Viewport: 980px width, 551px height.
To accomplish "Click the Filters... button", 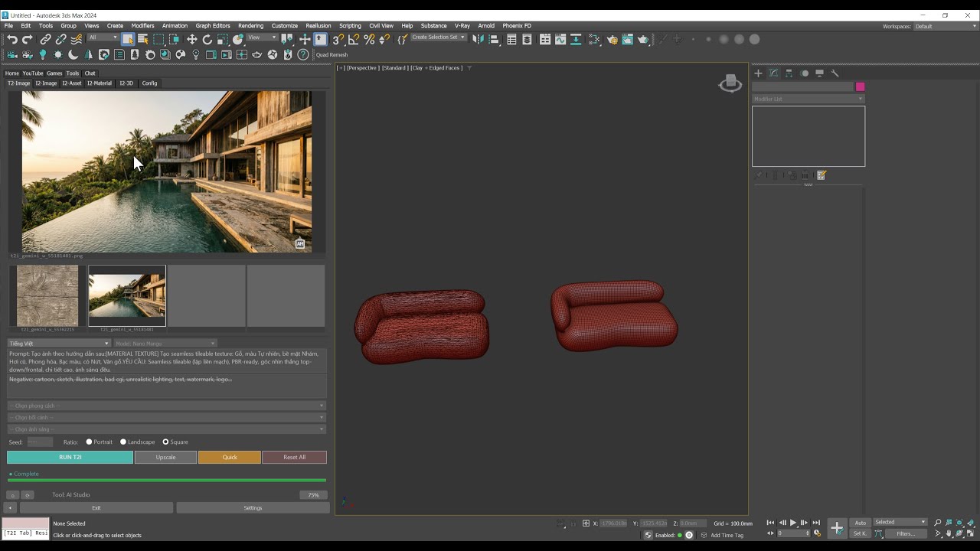I will (906, 533).
